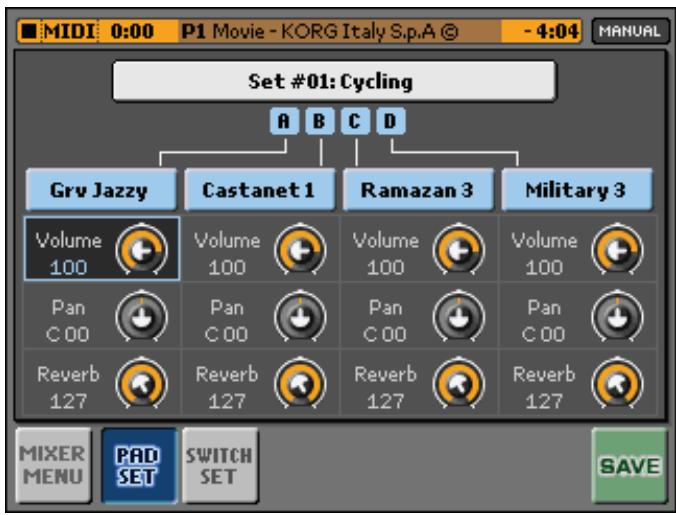Click the Pan knob for Grv Jazzy
This screenshot has width=676, height=515.
coord(142,317)
